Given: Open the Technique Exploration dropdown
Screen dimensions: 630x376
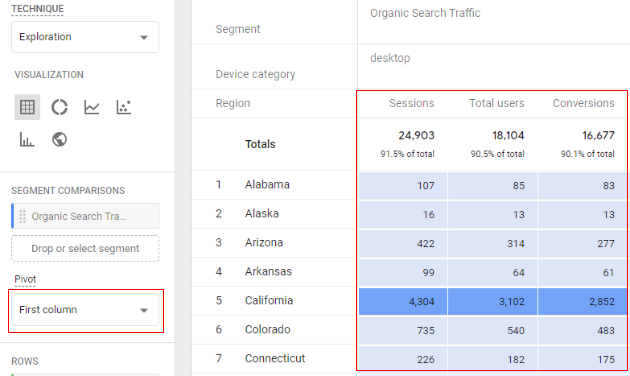Looking at the screenshot, I should point(85,37).
